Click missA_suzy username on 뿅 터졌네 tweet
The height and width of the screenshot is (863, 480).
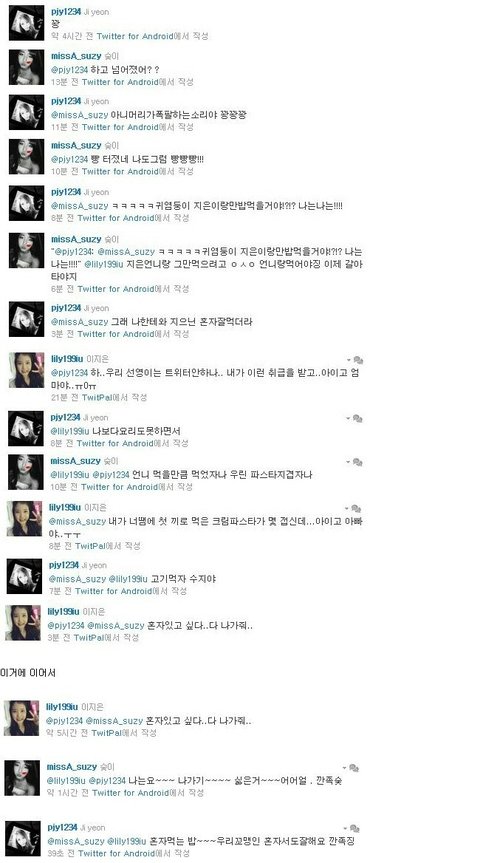pos(77,146)
